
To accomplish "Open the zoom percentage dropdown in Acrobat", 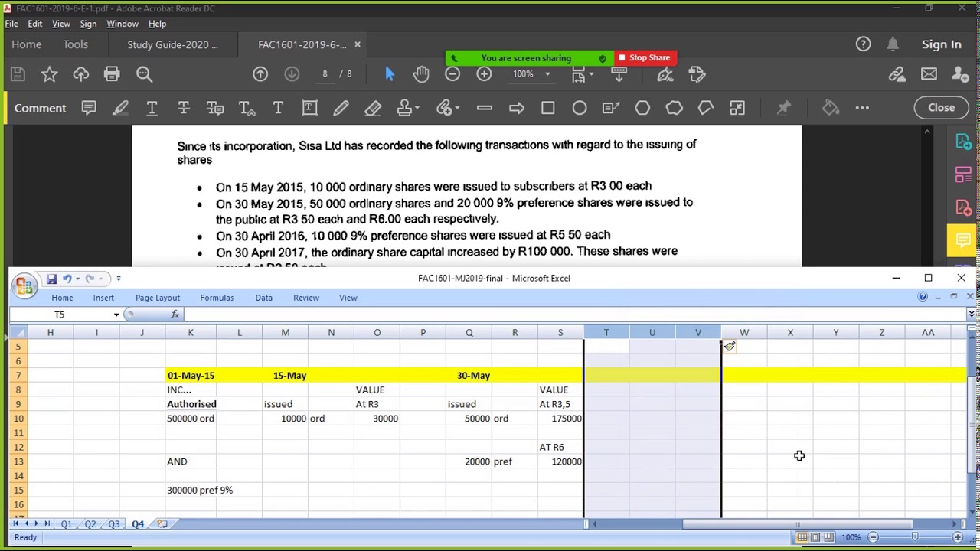I will point(547,74).
